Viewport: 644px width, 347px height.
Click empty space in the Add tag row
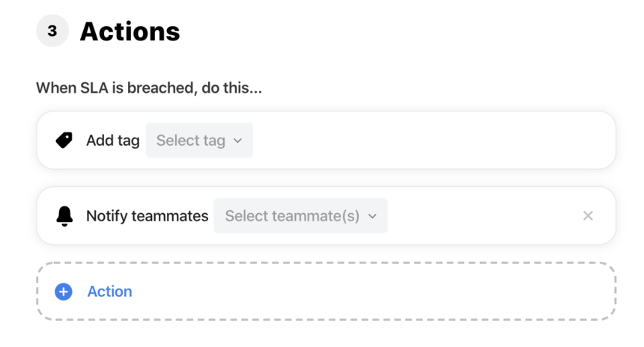tap(431, 141)
